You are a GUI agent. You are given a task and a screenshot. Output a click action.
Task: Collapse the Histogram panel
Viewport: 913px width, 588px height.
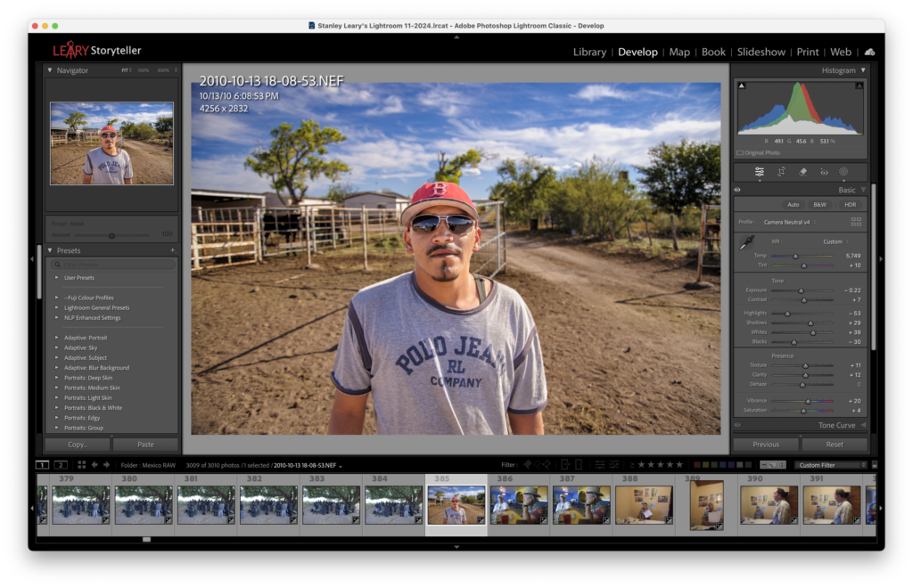point(863,70)
